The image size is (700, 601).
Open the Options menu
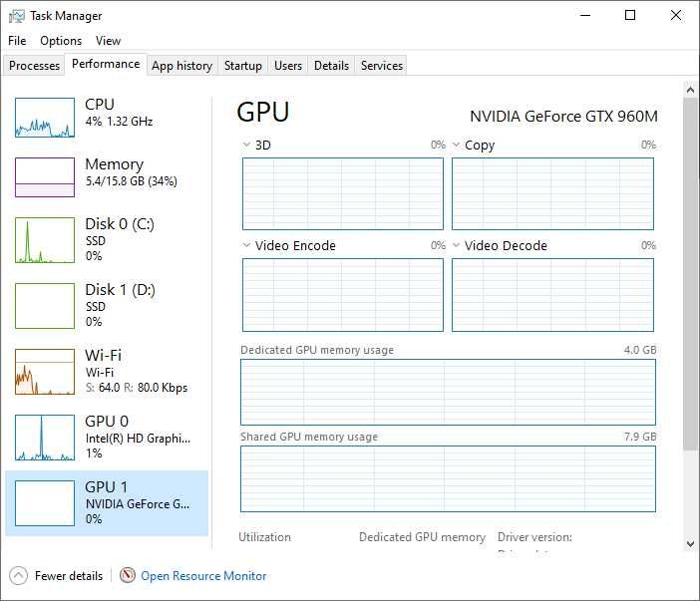click(61, 41)
